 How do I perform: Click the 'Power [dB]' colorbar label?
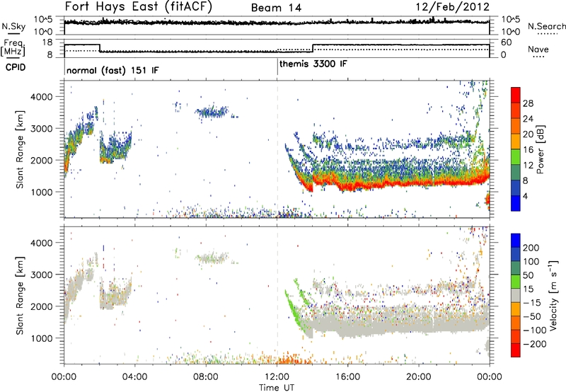click(x=541, y=149)
